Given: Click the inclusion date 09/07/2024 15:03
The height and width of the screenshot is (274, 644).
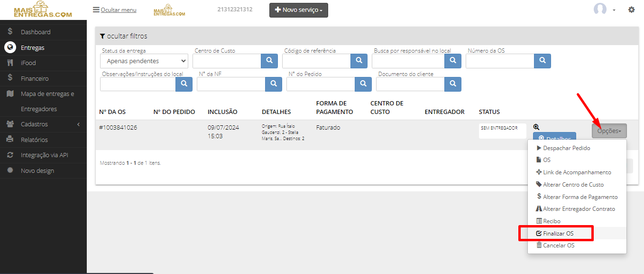Looking at the screenshot, I should [x=223, y=132].
